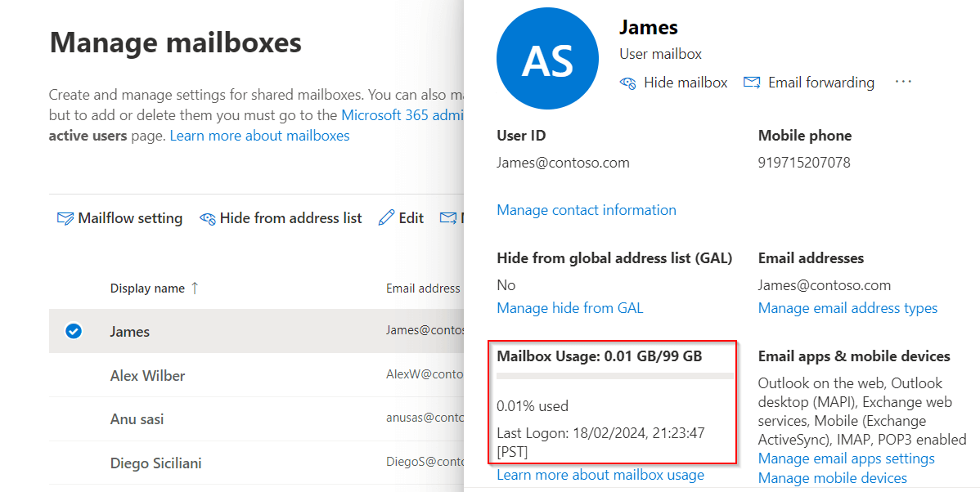Open the more options ellipsis menu
980x492 pixels.
(x=903, y=82)
